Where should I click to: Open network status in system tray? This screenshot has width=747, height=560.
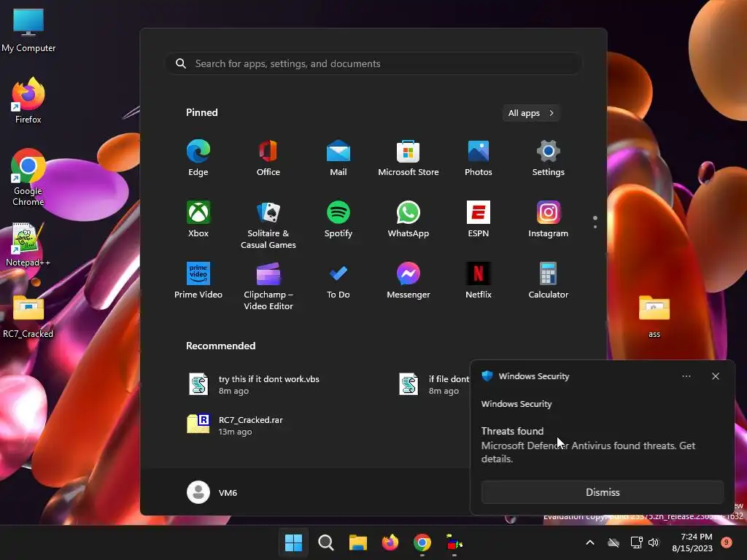(x=636, y=542)
